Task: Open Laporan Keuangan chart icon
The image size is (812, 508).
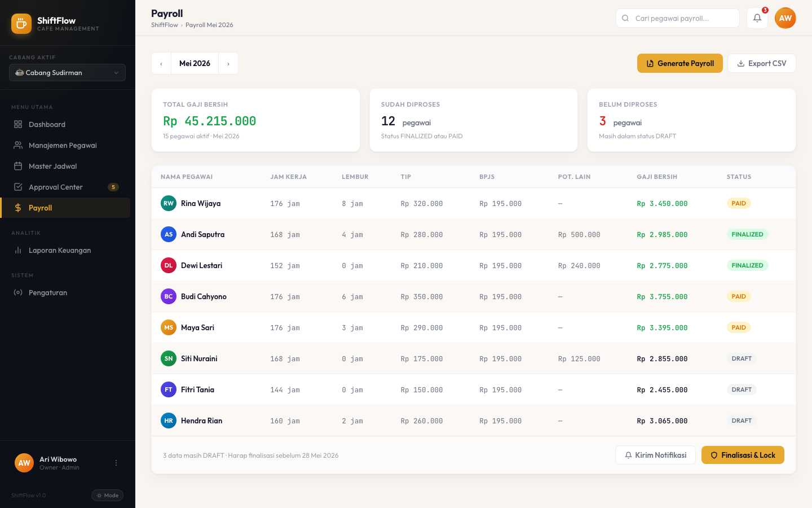Action: click(18, 250)
